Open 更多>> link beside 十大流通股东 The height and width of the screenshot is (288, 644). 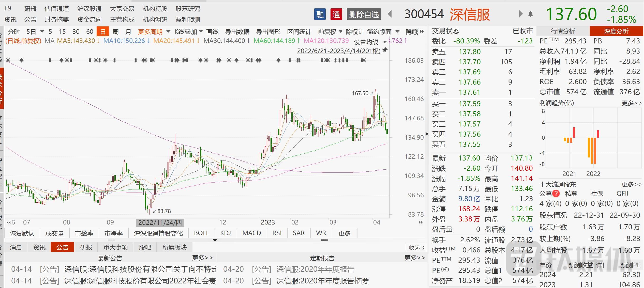(x=631, y=184)
